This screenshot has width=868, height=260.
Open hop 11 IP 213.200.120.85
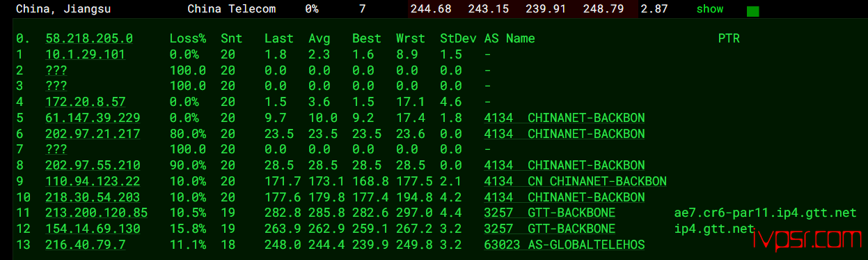pos(96,213)
